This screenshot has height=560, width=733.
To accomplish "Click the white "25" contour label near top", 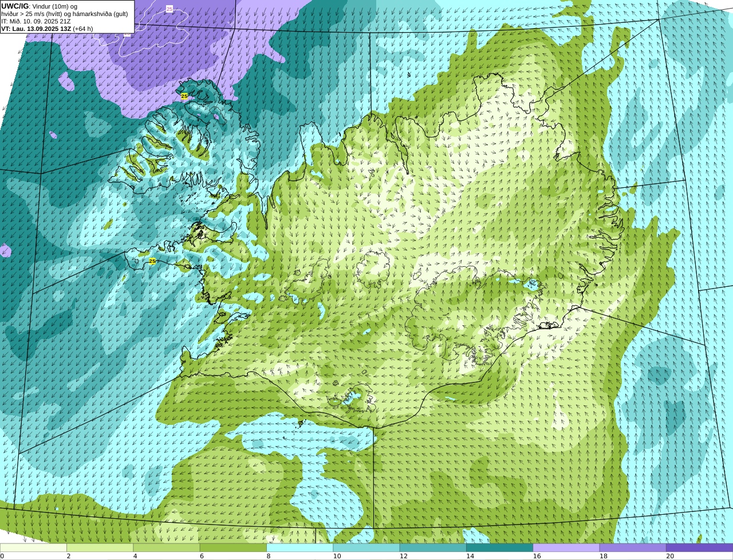I will coord(170,9).
